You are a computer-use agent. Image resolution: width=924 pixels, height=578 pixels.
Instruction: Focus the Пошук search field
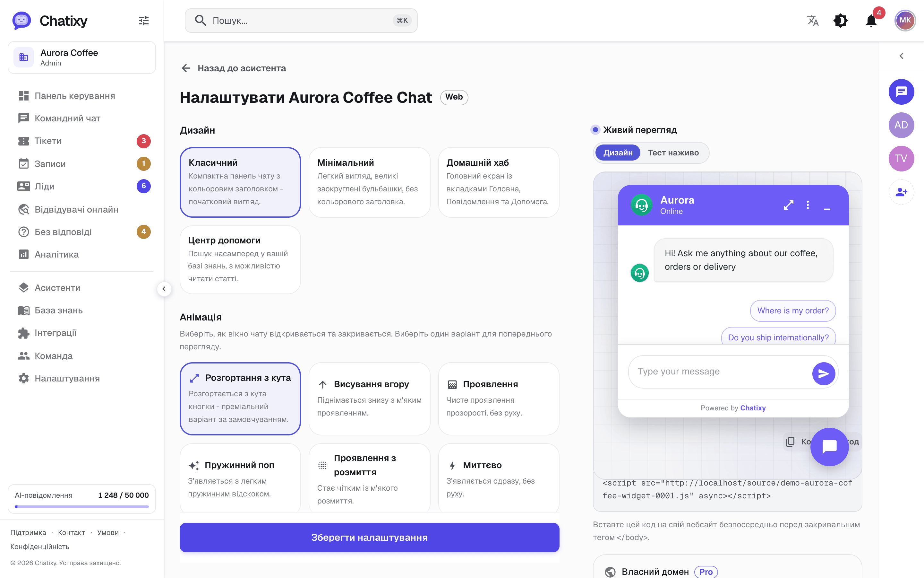point(301,21)
